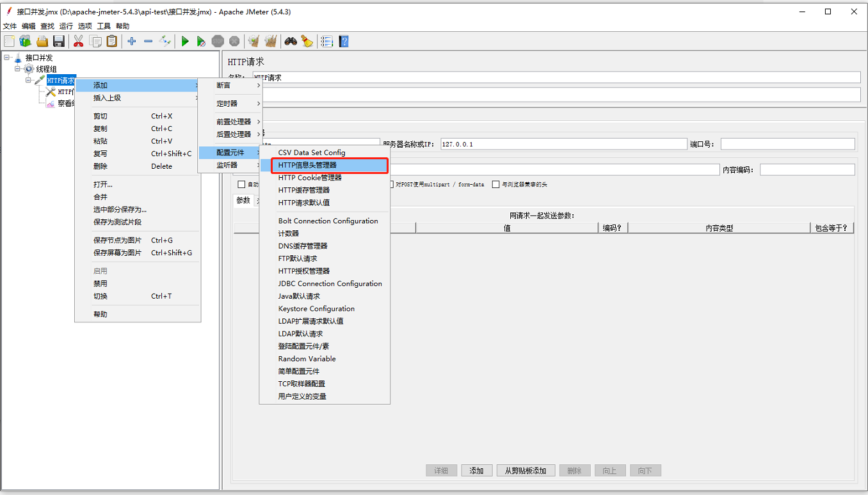Screen dimensions: 868x495
Task: Expand the 后置处理器 submenu
Action: click(230, 134)
